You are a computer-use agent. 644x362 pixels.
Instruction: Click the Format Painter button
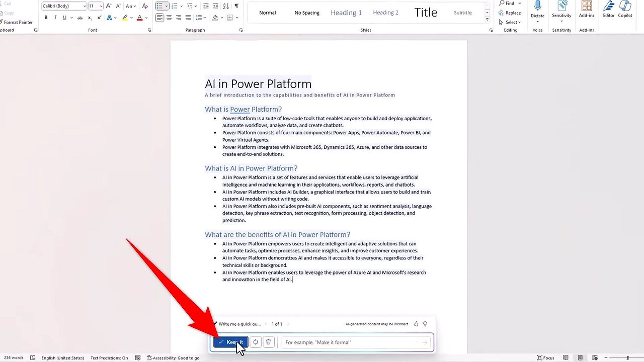point(17,22)
